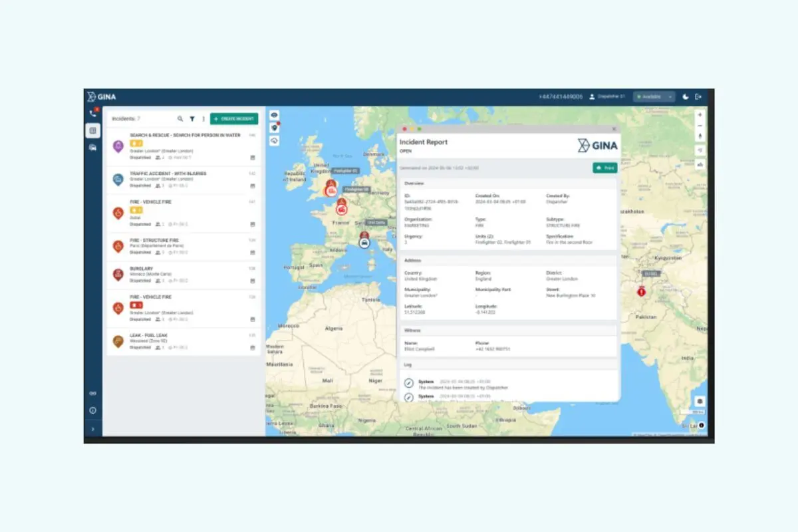The image size is (798, 532).
Task: Click the GINA logo in top bar
Action: pos(101,97)
